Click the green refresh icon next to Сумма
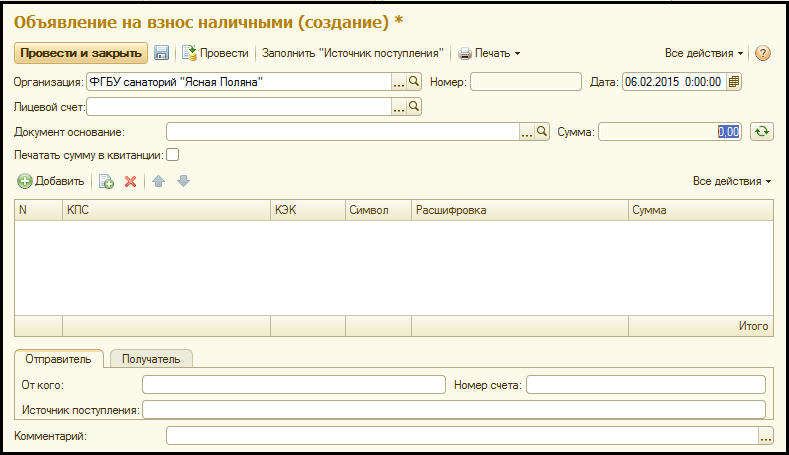Viewport: 789px width, 455px height. (763, 131)
